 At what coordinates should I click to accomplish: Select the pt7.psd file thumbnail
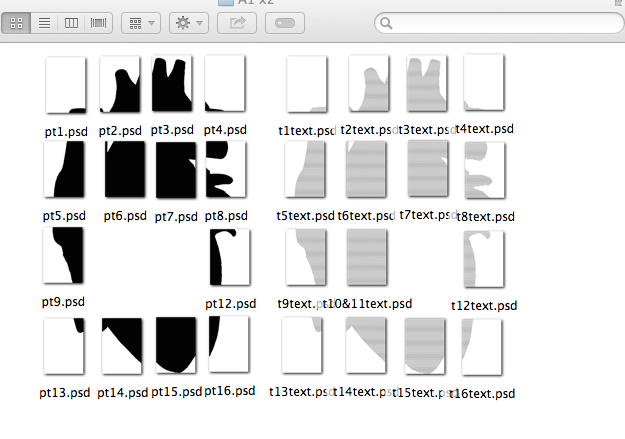(176, 170)
